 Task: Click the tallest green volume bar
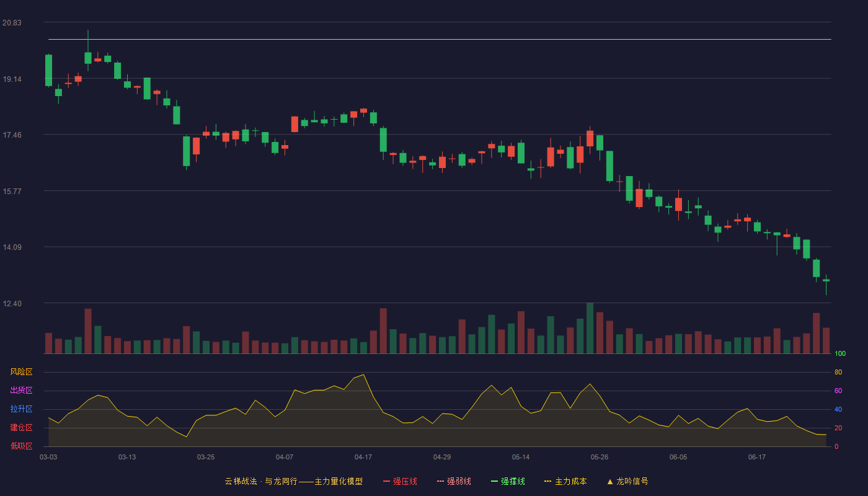pyautogui.click(x=590, y=328)
